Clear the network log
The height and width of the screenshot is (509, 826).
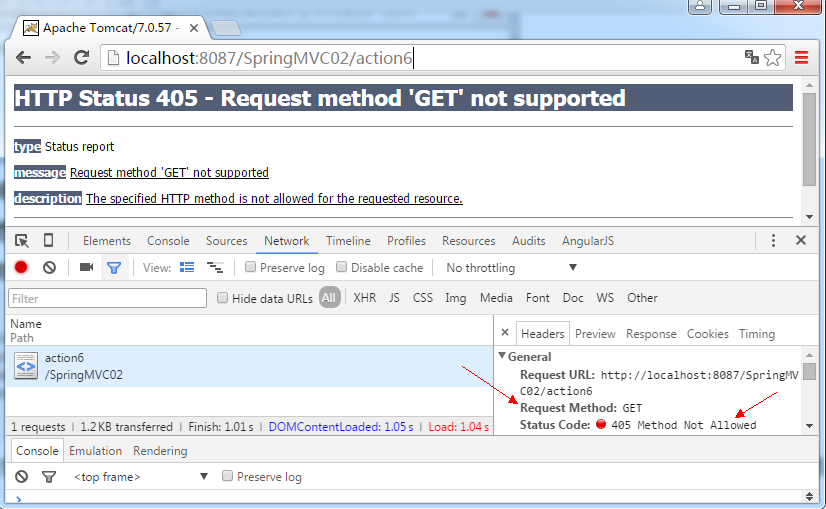[50, 268]
